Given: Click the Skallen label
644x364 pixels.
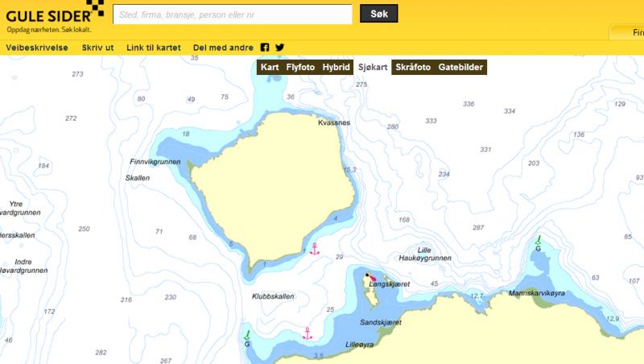Looking at the screenshot, I should tap(138, 178).
